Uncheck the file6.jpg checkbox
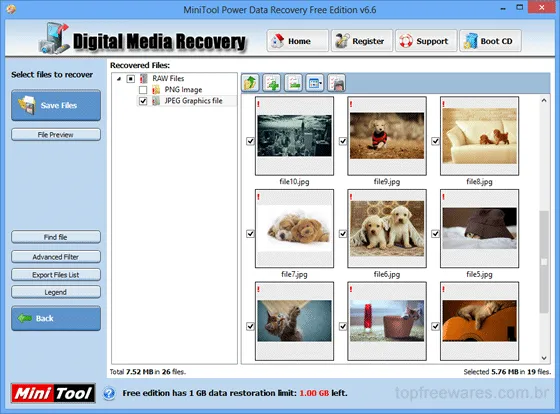Image resolution: width=560 pixels, height=414 pixels. click(343, 234)
